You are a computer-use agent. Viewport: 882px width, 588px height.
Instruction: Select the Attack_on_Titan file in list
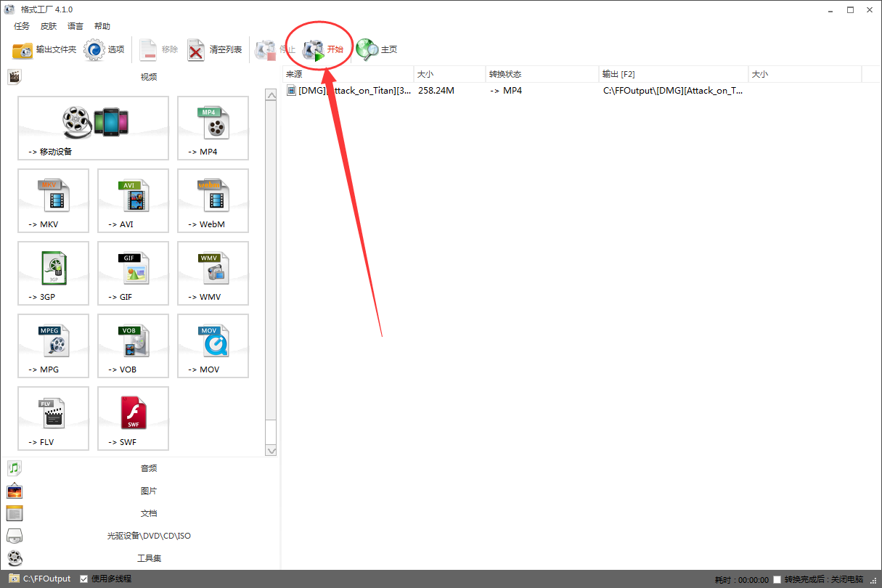tap(349, 91)
